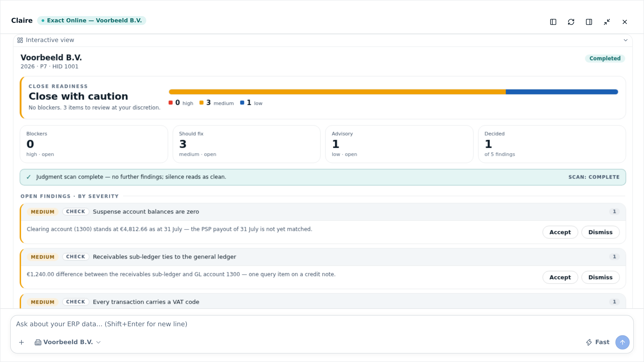
Task: Click the Clearing account (1300) description text
Action: pos(169,229)
